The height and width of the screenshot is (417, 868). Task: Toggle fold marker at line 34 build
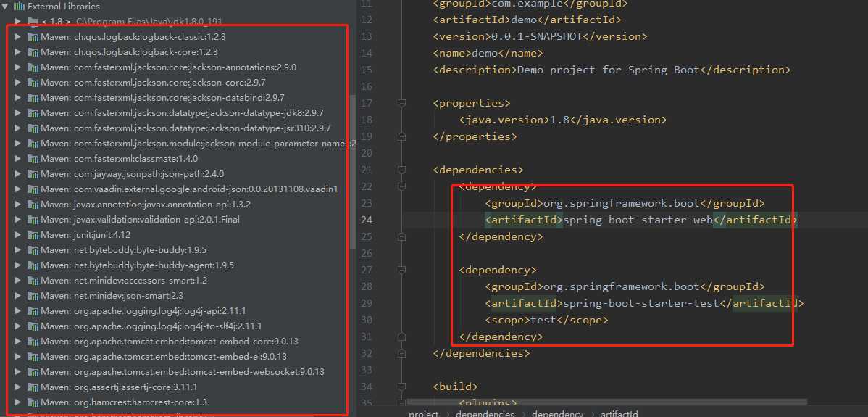pos(402,387)
